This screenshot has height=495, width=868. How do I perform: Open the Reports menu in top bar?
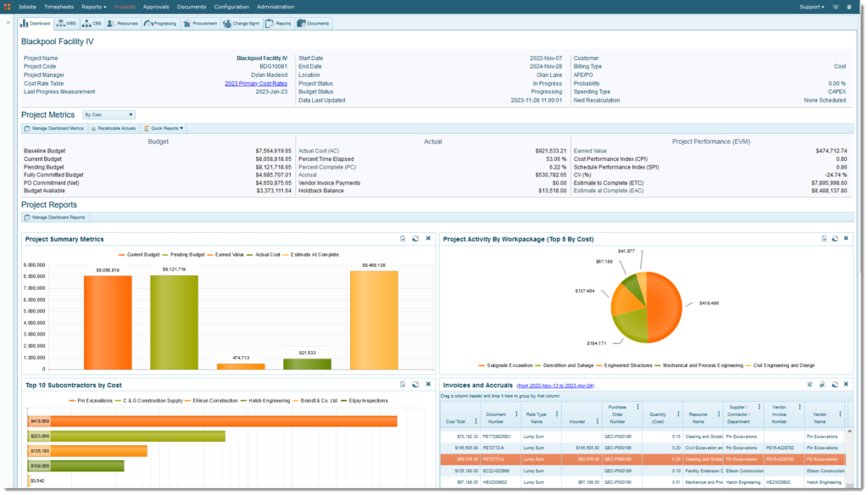93,7
